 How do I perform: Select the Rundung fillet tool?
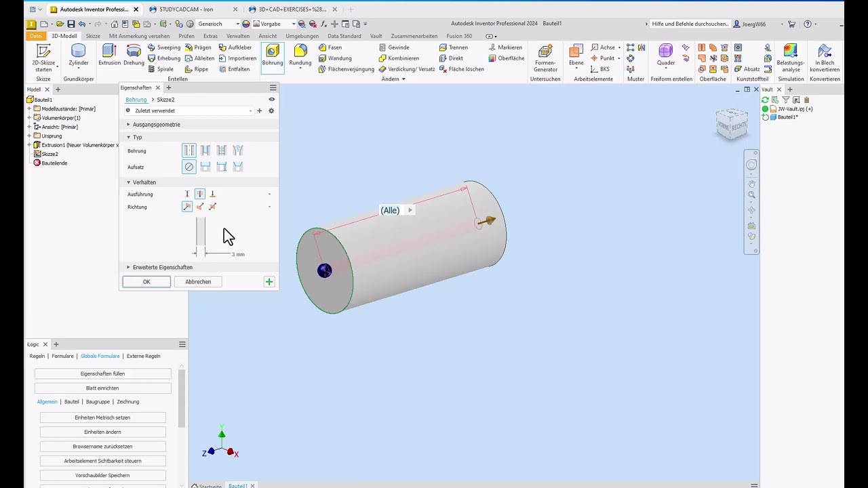click(x=300, y=56)
